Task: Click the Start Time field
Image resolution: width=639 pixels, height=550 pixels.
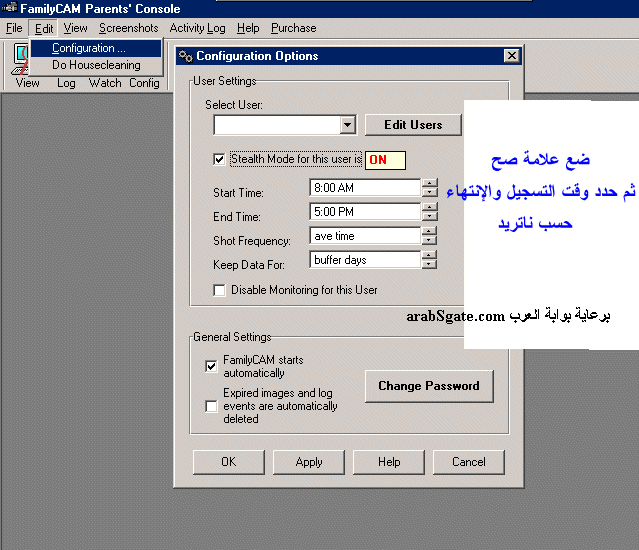Action: [365, 188]
